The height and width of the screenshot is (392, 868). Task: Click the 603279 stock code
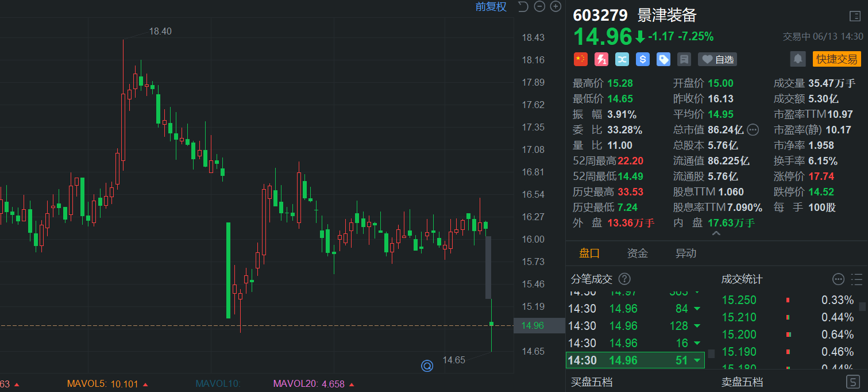click(x=600, y=16)
